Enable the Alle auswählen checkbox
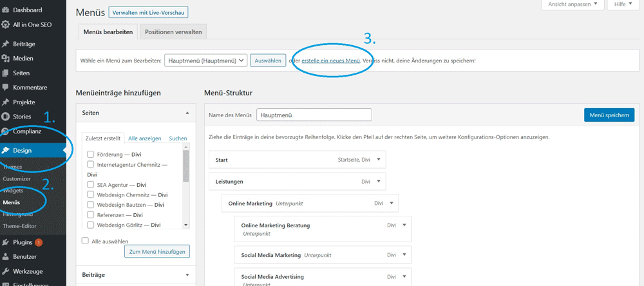 [x=86, y=241]
